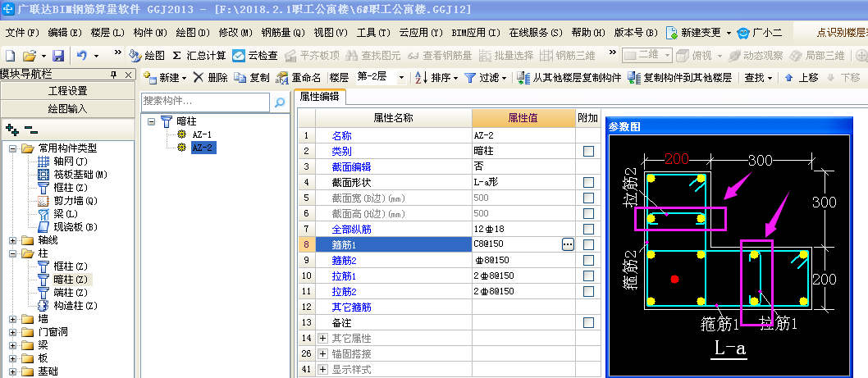The width and height of the screenshot is (868, 378).
Task: Click the save disk icon
Action: [58, 55]
